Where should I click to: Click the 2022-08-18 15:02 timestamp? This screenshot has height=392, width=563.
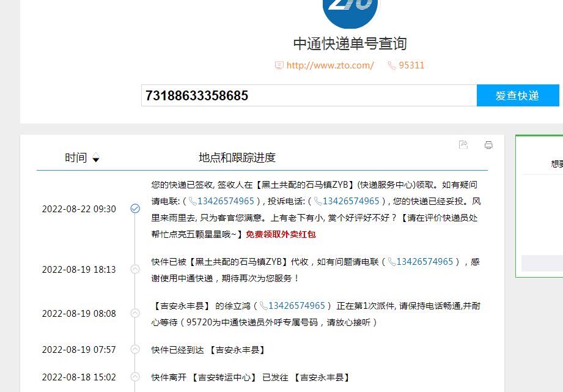click(x=79, y=377)
